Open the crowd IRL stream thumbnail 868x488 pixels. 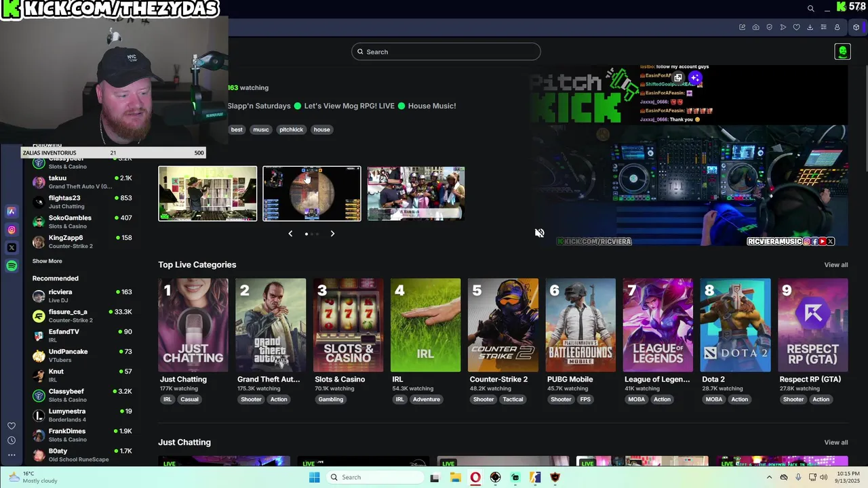(416, 194)
